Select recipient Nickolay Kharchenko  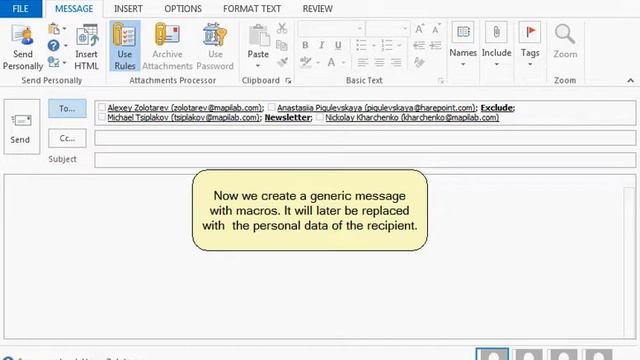(x=412, y=118)
